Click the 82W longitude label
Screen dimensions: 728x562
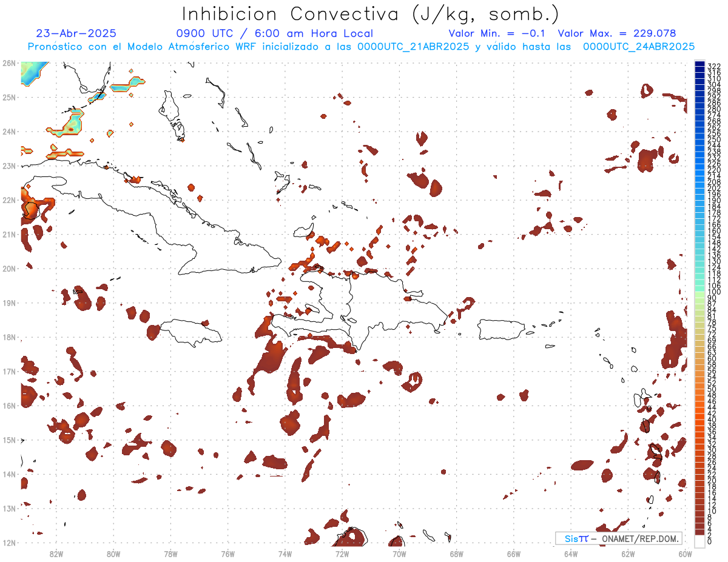pyautogui.click(x=56, y=554)
